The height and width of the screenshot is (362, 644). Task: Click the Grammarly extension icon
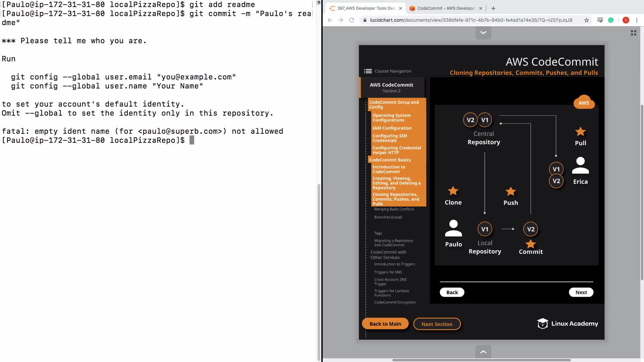pos(611,20)
